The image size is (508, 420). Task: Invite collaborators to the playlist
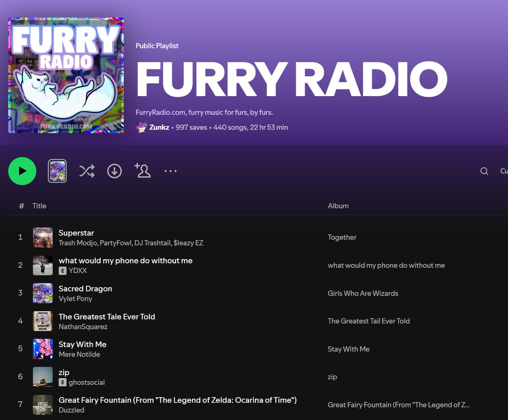click(143, 171)
